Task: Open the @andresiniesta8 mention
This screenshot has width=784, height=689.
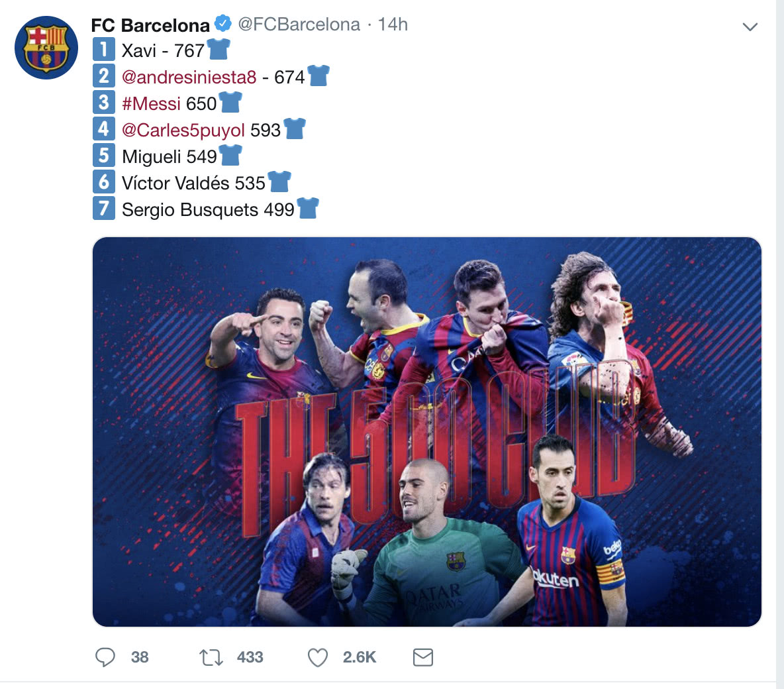Action: point(189,77)
